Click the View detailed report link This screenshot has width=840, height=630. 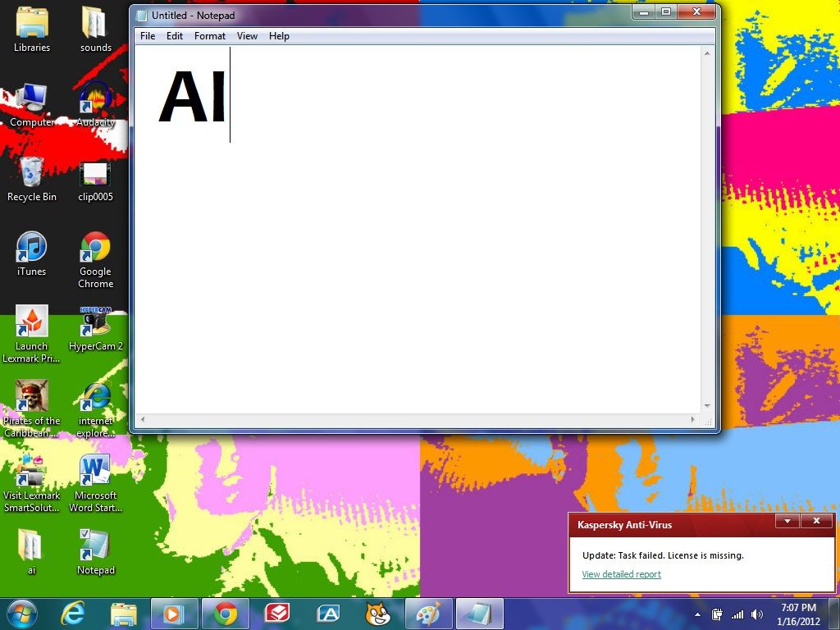[621, 574]
